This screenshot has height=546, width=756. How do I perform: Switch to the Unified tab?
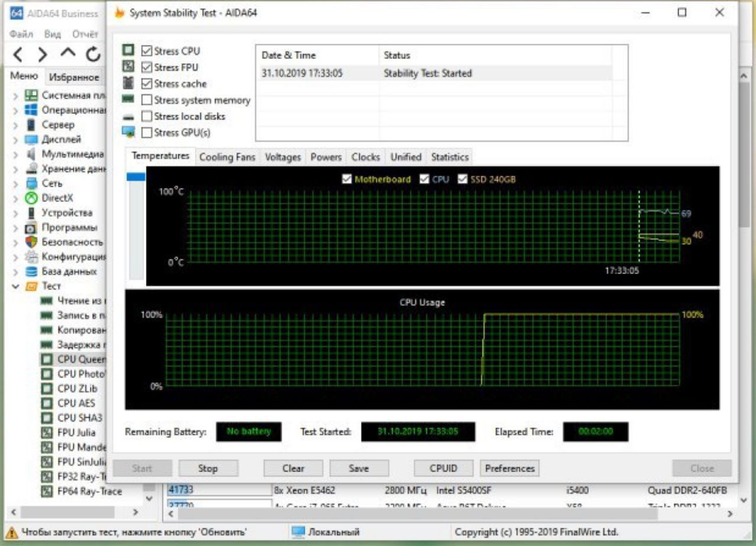(406, 157)
